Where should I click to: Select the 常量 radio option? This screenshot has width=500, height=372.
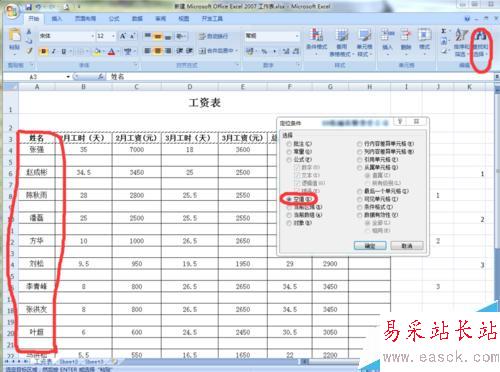pyautogui.click(x=289, y=152)
